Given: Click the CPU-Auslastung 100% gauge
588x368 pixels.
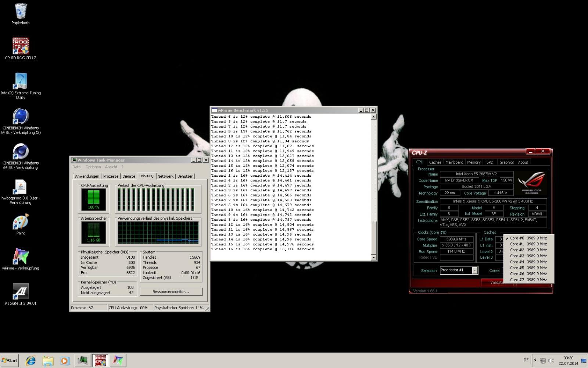Looking at the screenshot, I should [94, 199].
